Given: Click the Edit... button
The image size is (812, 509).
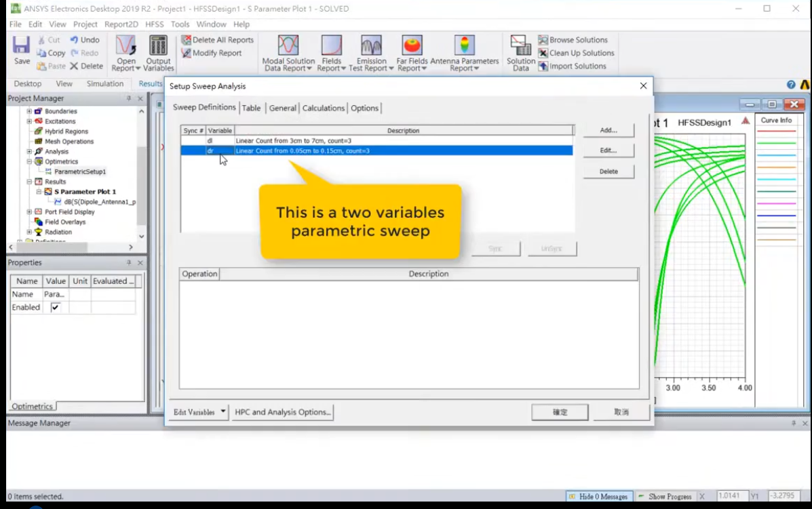Looking at the screenshot, I should 608,150.
